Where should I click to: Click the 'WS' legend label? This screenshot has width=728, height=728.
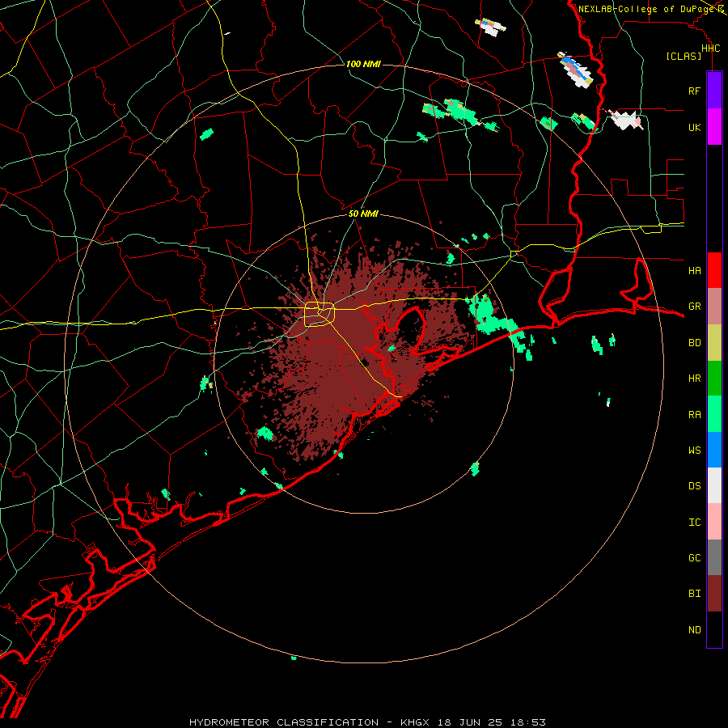coord(694,451)
